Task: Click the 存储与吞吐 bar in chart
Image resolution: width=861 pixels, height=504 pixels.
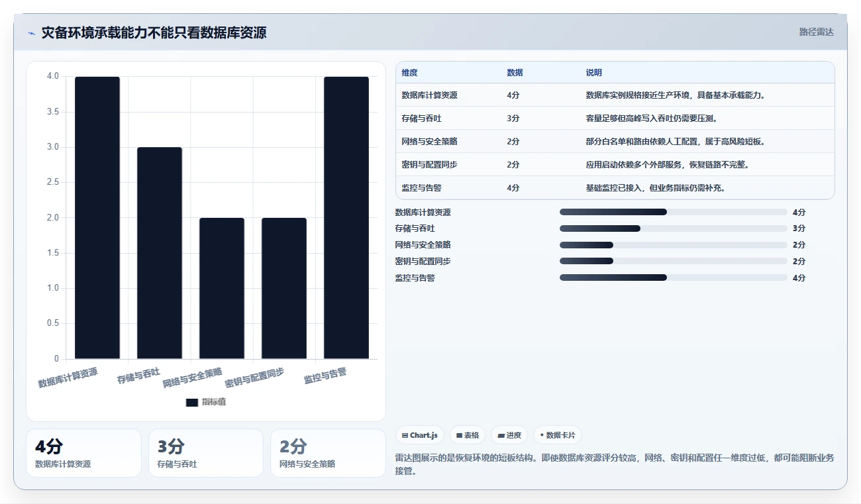Action: click(x=160, y=253)
